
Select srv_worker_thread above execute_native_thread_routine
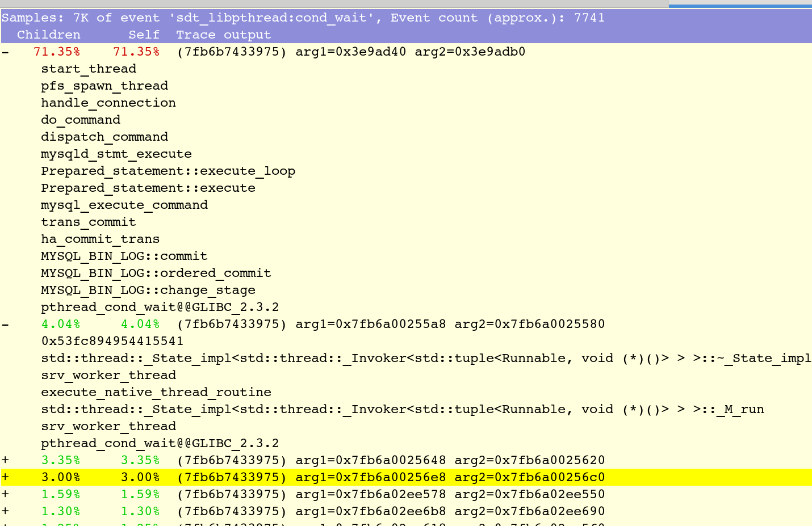pyautogui.click(x=108, y=375)
